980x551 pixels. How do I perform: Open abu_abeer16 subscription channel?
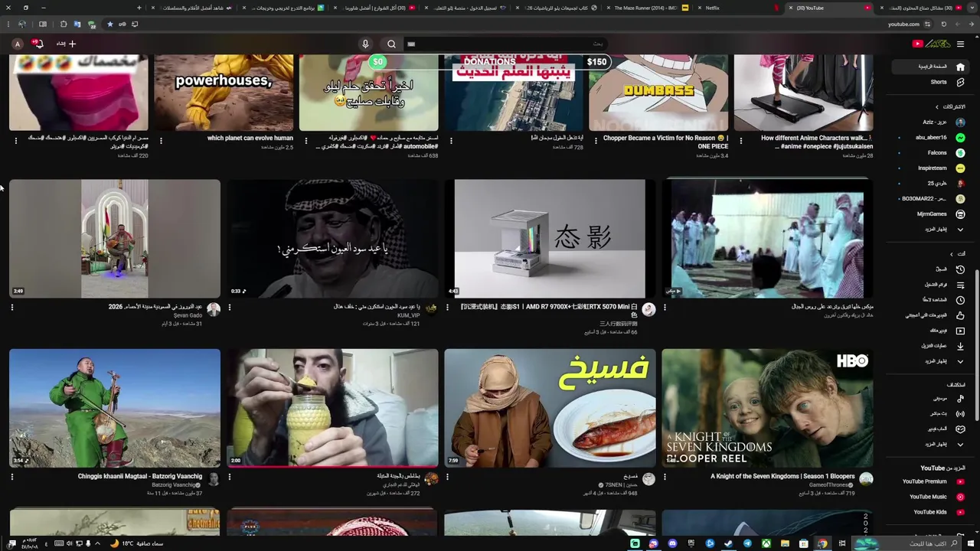939,138
